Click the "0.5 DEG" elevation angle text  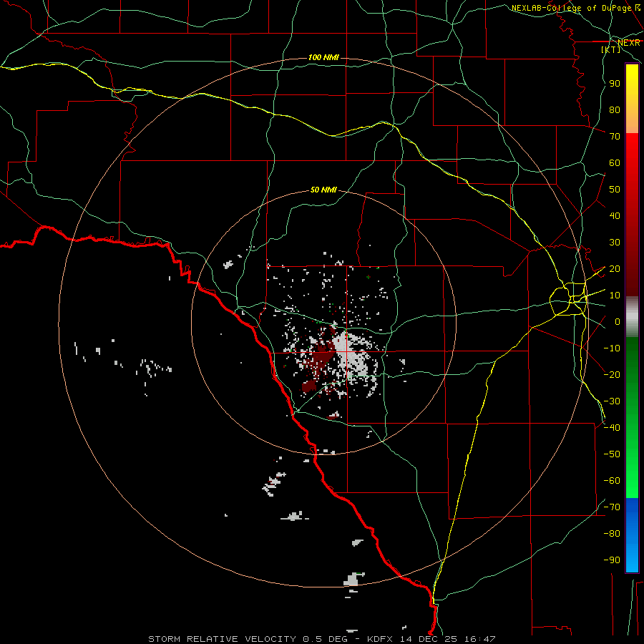pos(326,639)
